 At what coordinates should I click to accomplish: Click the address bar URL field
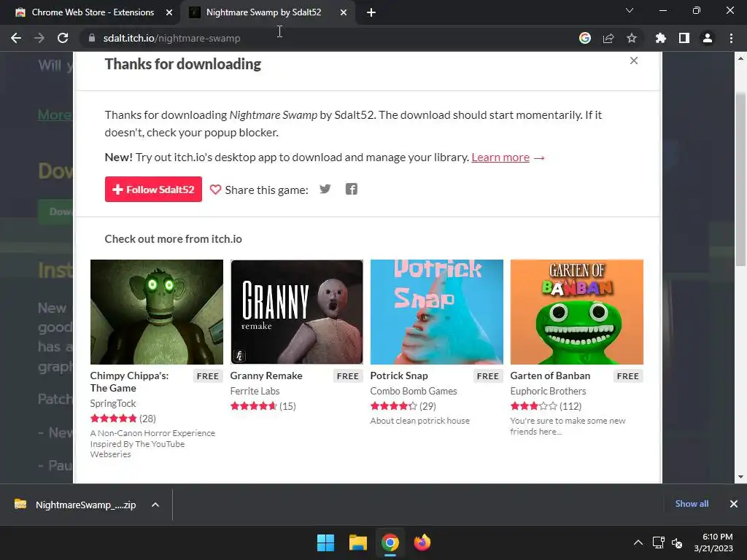pyautogui.click(x=329, y=38)
